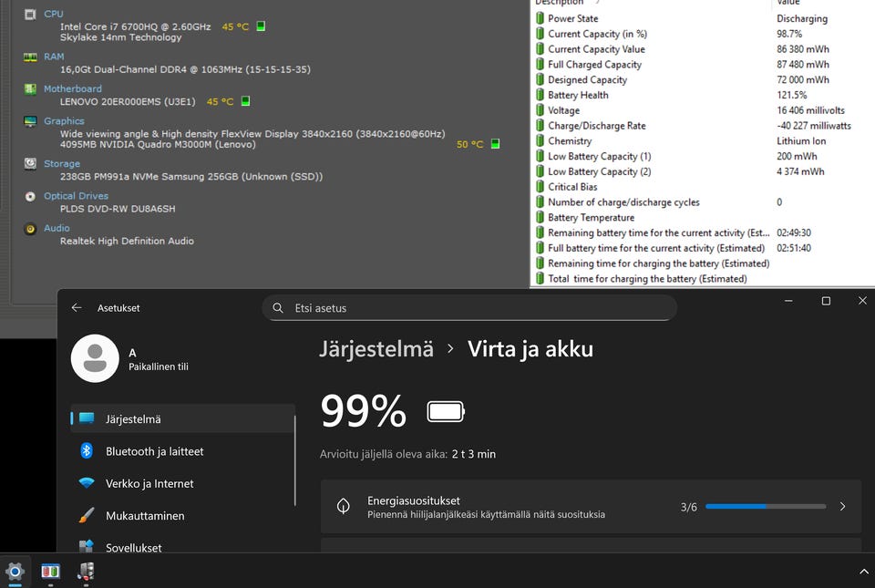Go back using the Settings back arrow

77,307
